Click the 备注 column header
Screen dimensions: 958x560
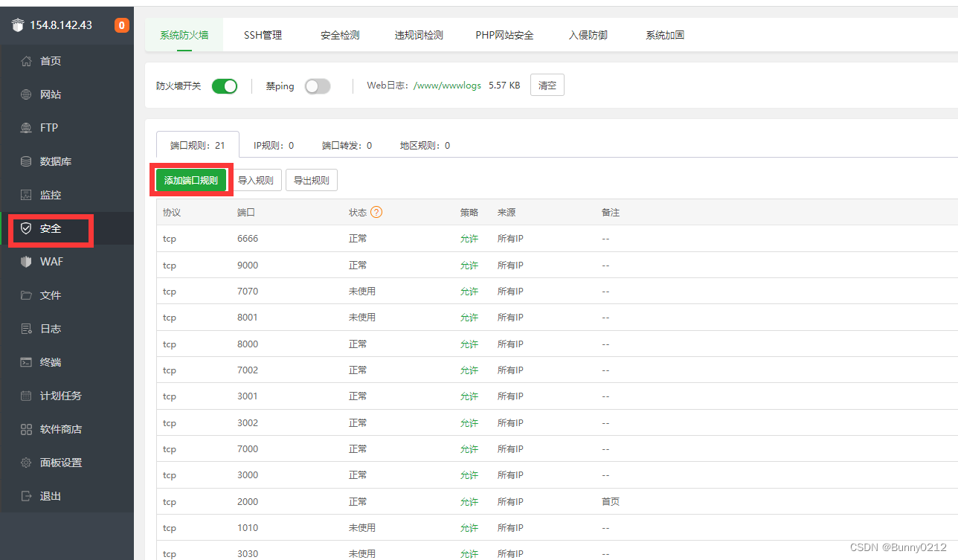[611, 212]
